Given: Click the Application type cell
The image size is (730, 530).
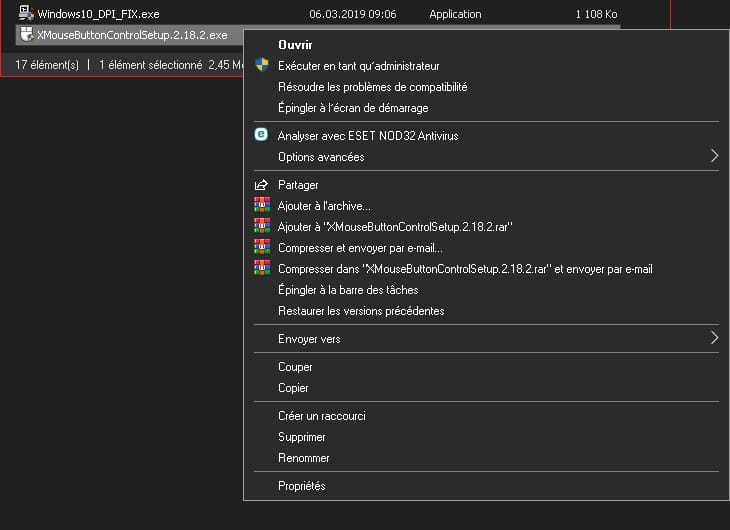Looking at the screenshot, I should click(455, 14).
